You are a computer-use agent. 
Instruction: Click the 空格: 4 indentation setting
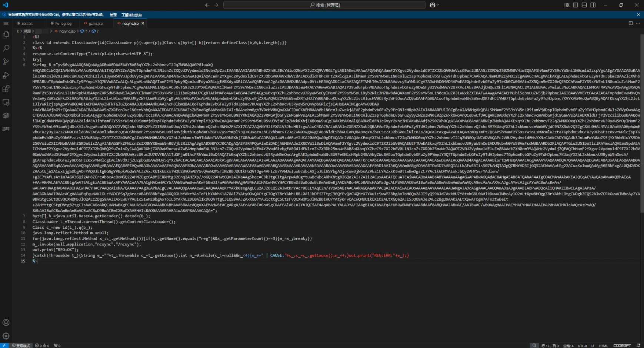coord(568,346)
